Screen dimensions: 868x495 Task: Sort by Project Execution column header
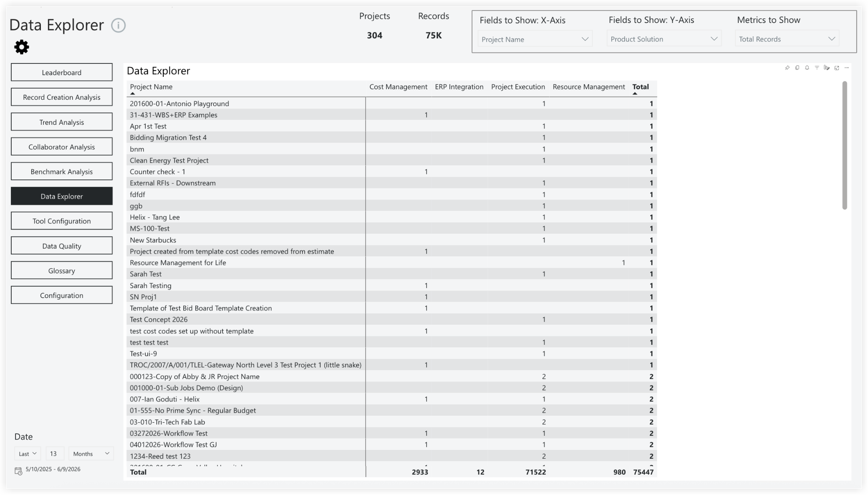pos(518,87)
